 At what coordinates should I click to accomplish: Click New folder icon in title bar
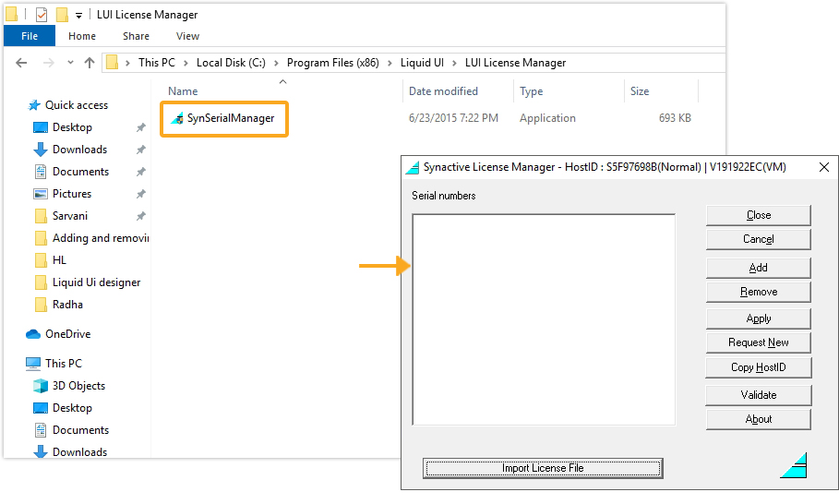click(62, 15)
